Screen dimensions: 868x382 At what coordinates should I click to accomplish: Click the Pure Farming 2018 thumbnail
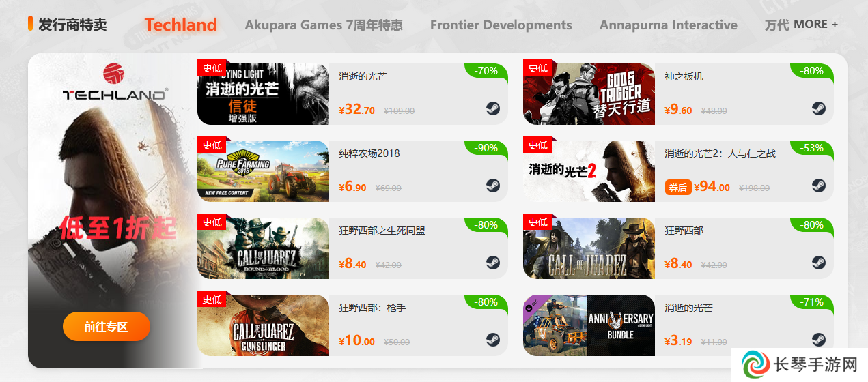click(263, 171)
